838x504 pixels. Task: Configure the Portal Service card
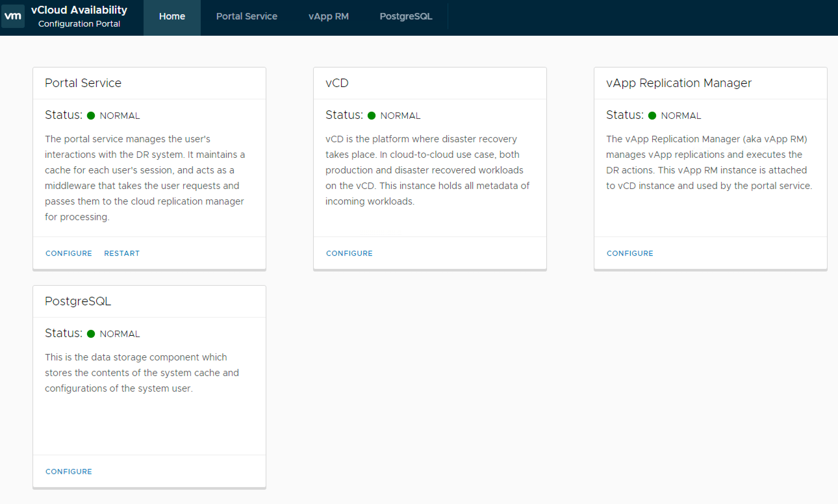click(x=69, y=253)
